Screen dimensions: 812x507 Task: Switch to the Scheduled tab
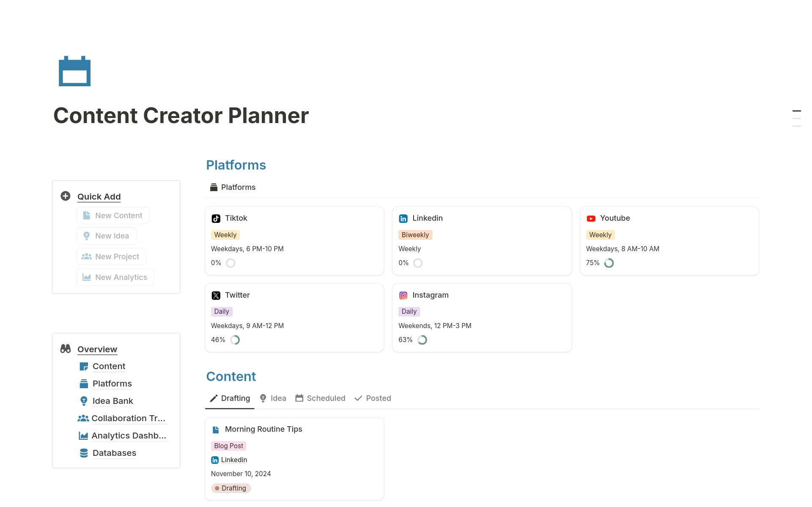tap(320, 398)
